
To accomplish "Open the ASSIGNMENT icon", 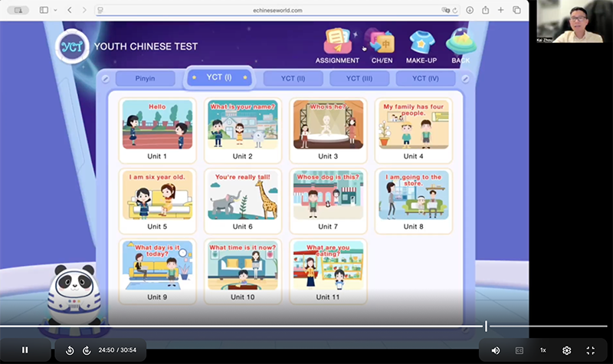I will 337,44.
